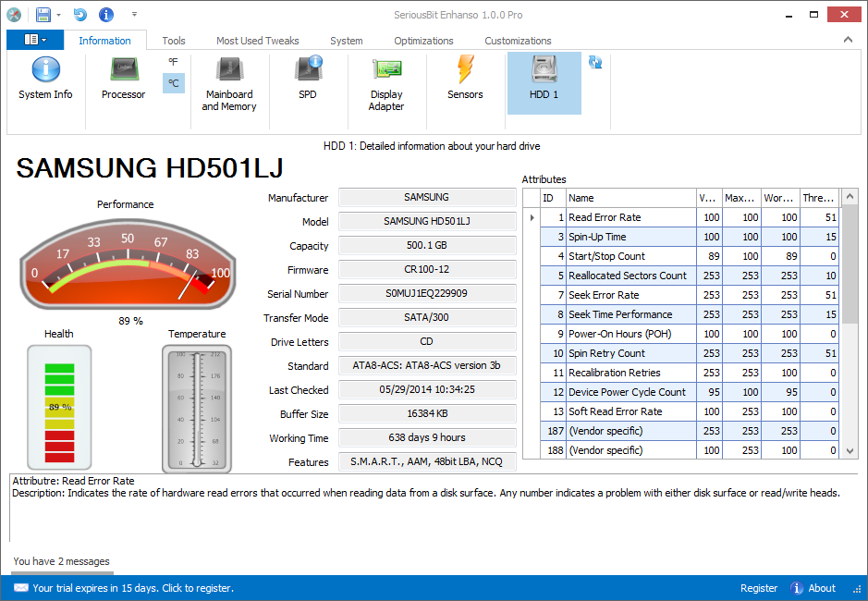Select the HDD 1 drive icon
The image size is (868, 601).
coord(544,80)
